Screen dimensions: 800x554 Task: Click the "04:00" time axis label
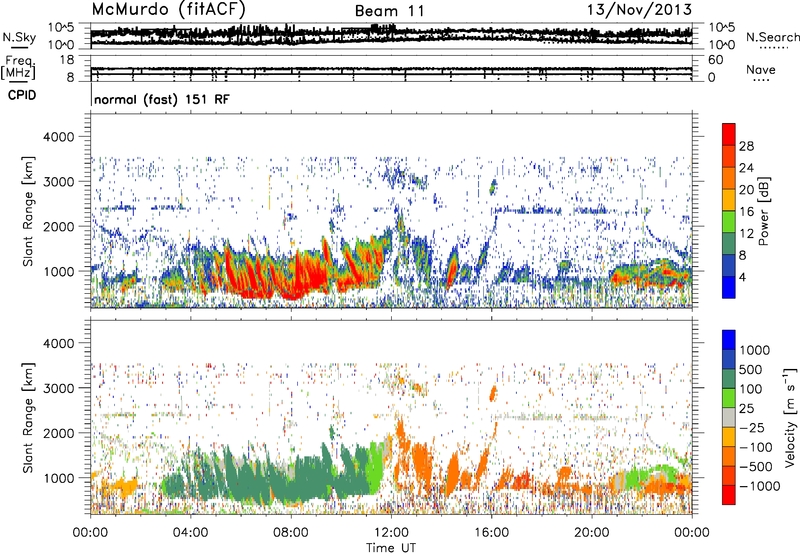click(x=190, y=533)
